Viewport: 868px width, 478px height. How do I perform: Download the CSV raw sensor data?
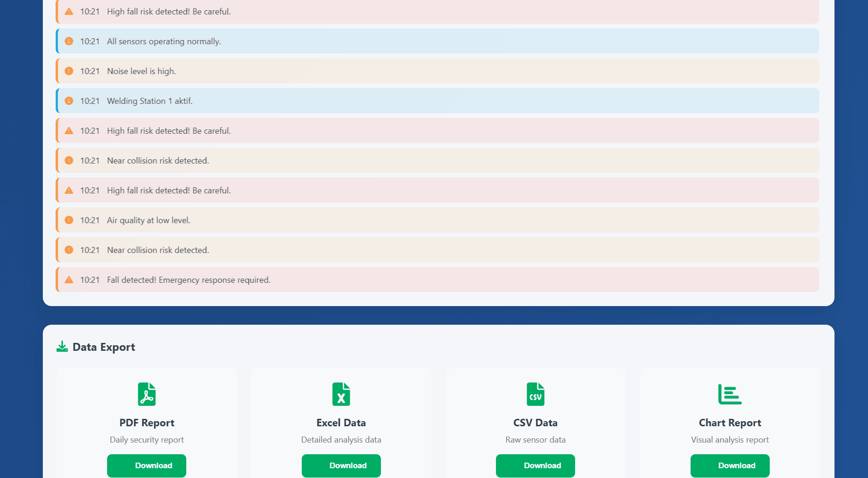coord(535,465)
